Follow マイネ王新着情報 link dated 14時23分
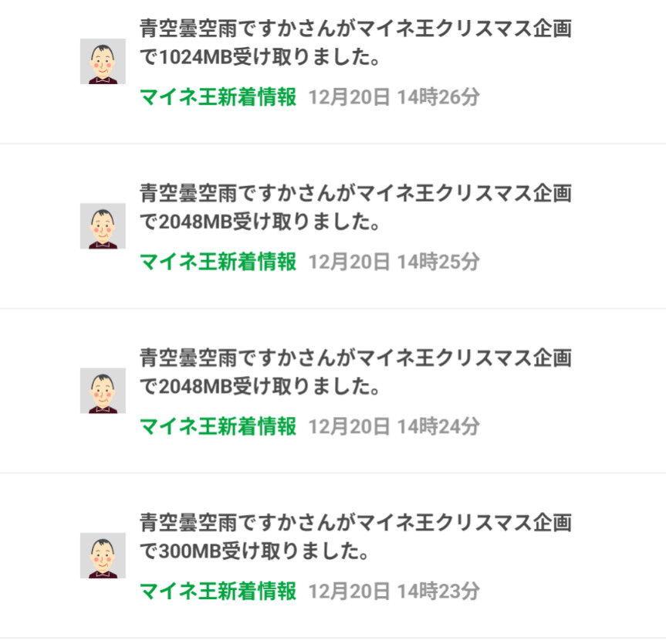Image resolution: width=666 pixels, height=644 pixels. [218, 591]
